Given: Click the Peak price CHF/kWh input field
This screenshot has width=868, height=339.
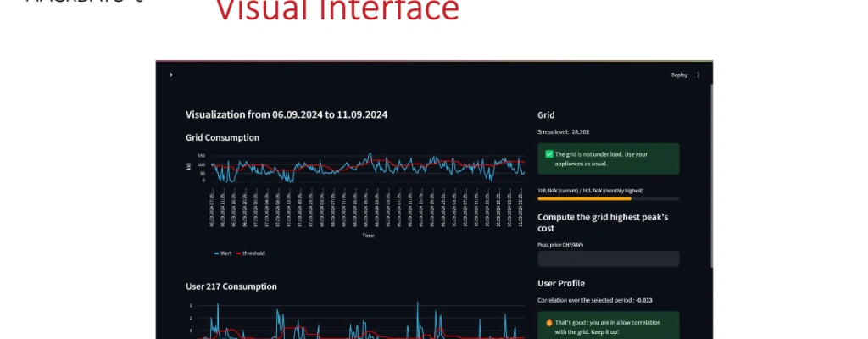Looking at the screenshot, I should point(608,259).
